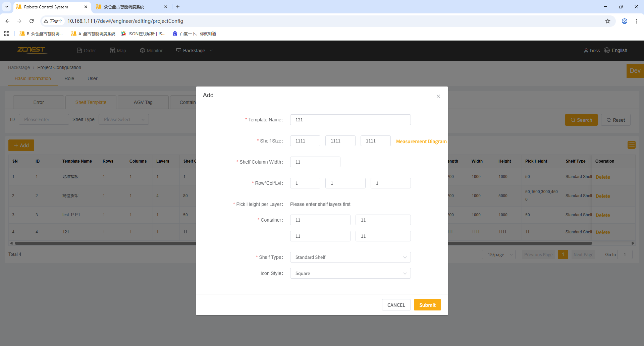Bookmark this page with star icon
The width and height of the screenshot is (644, 346).
tap(607, 21)
